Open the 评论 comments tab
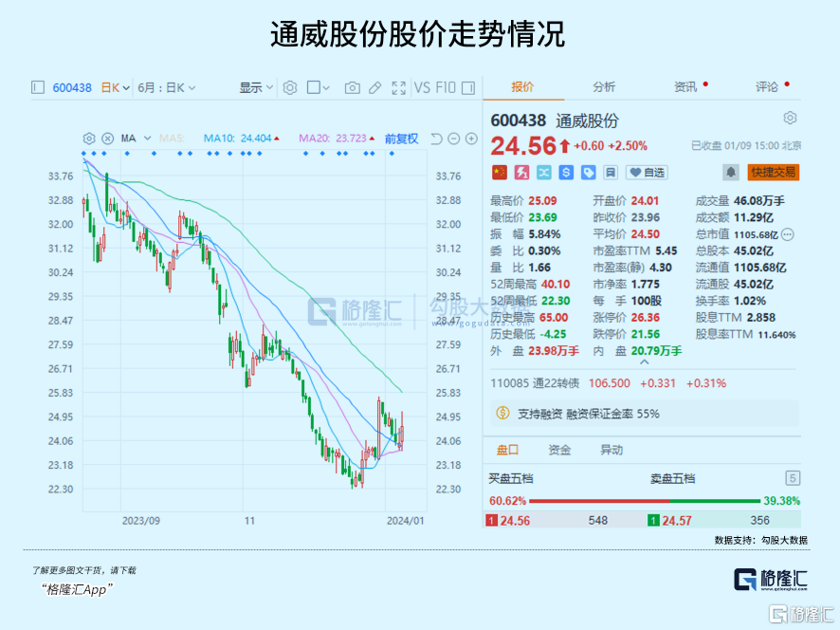Viewport: 840px width, 630px height. click(x=767, y=87)
